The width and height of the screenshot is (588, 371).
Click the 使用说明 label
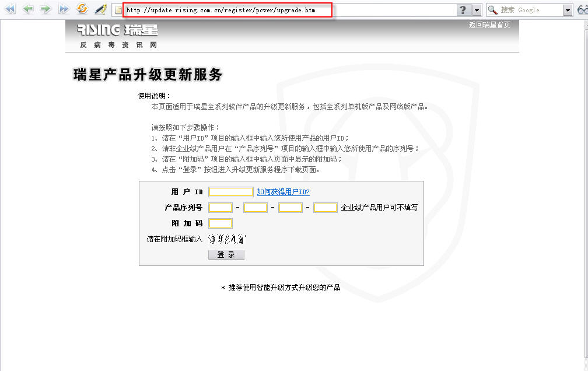click(154, 96)
